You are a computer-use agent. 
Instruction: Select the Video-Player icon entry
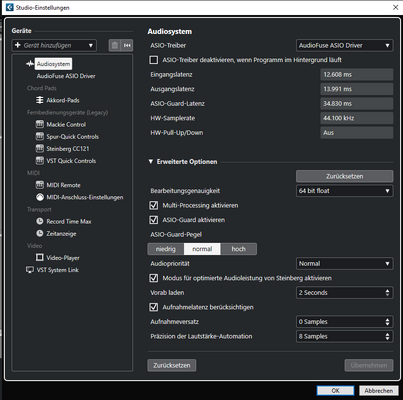pos(40,258)
